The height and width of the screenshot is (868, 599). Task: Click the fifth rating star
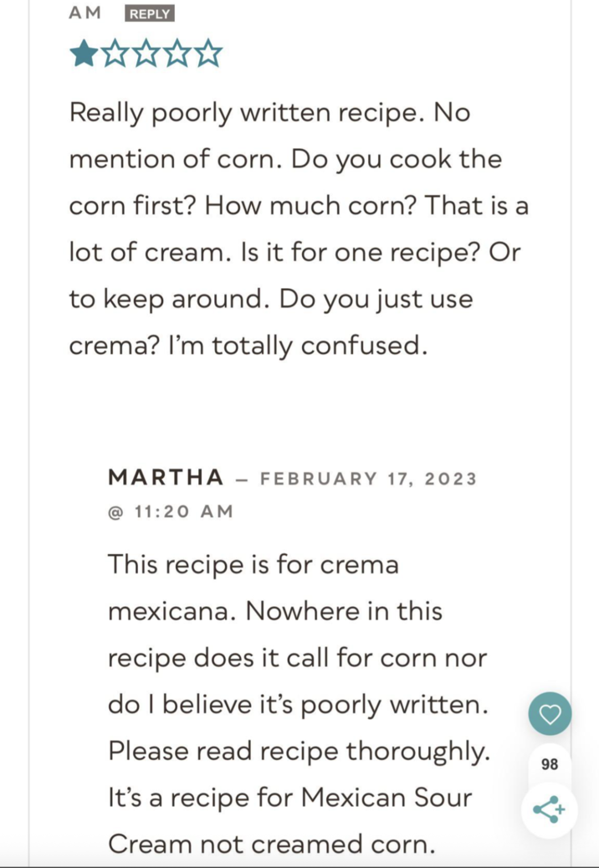click(x=208, y=54)
